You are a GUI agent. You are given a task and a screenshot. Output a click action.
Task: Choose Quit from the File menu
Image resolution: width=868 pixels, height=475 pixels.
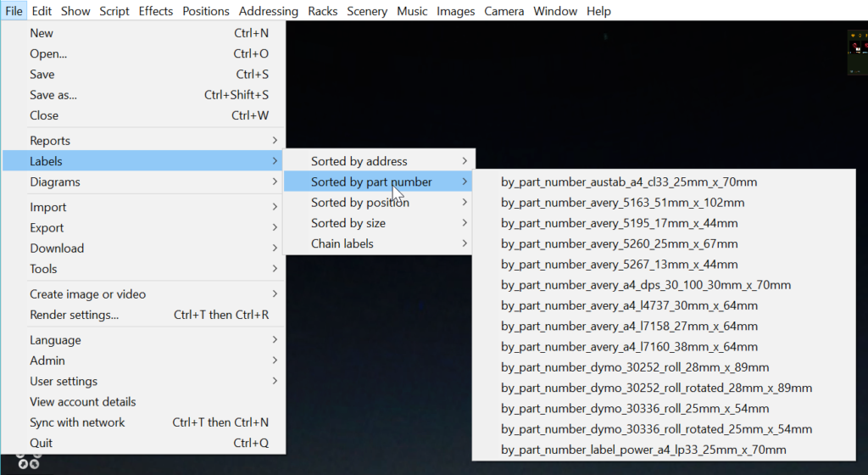click(x=41, y=443)
